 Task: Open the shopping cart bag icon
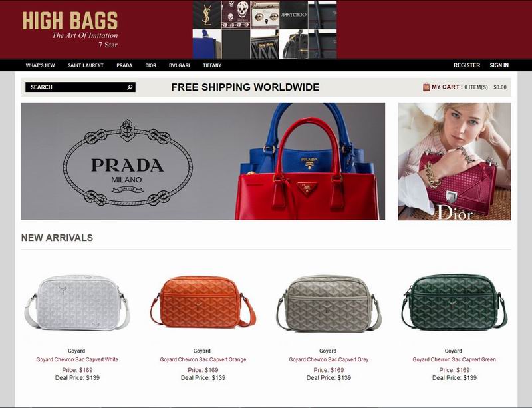click(x=426, y=87)
